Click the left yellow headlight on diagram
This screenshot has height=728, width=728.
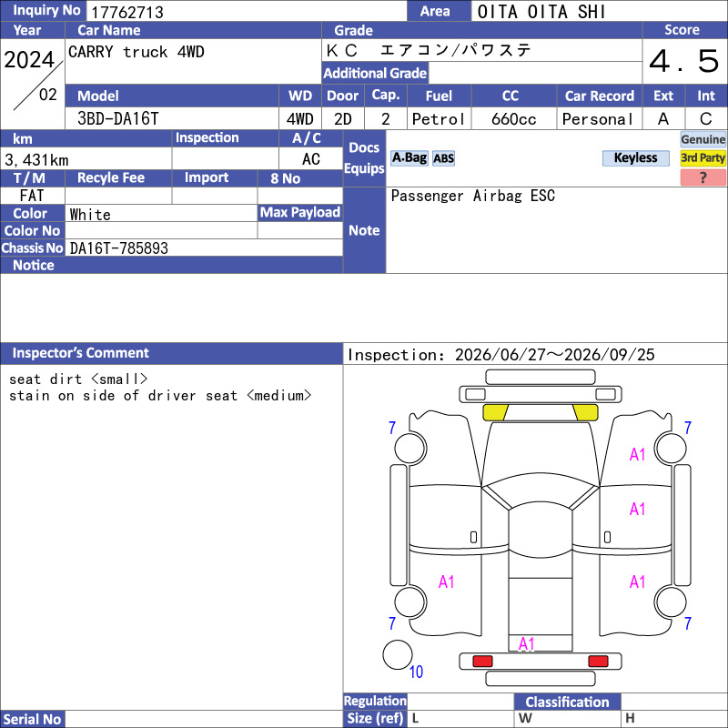[x=495, y=412]
